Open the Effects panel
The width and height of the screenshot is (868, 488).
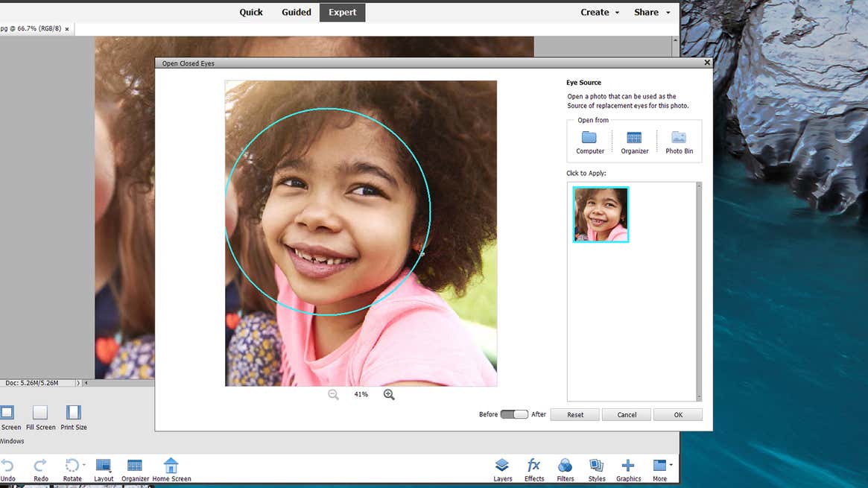coord(533,469)
